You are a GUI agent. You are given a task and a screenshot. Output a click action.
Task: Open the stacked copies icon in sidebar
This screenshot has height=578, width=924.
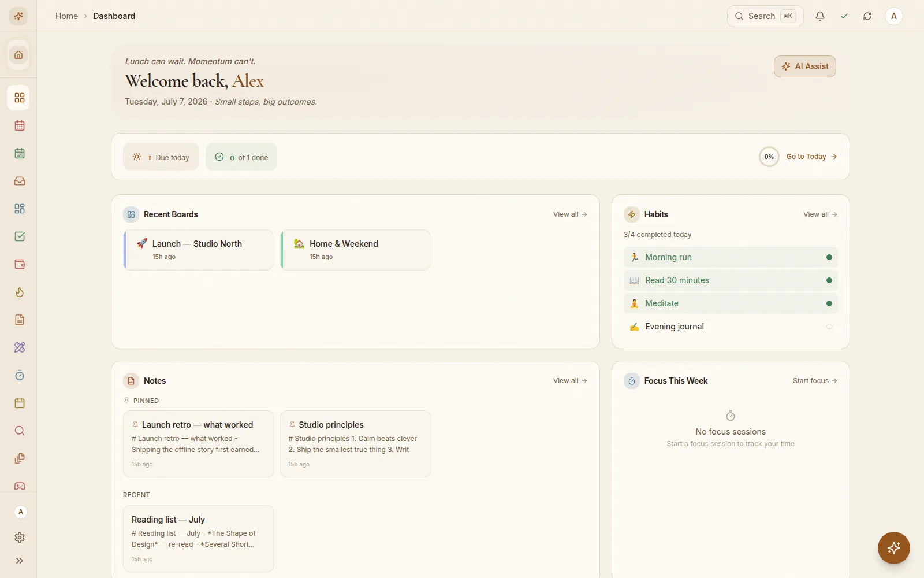coord(20,458)
